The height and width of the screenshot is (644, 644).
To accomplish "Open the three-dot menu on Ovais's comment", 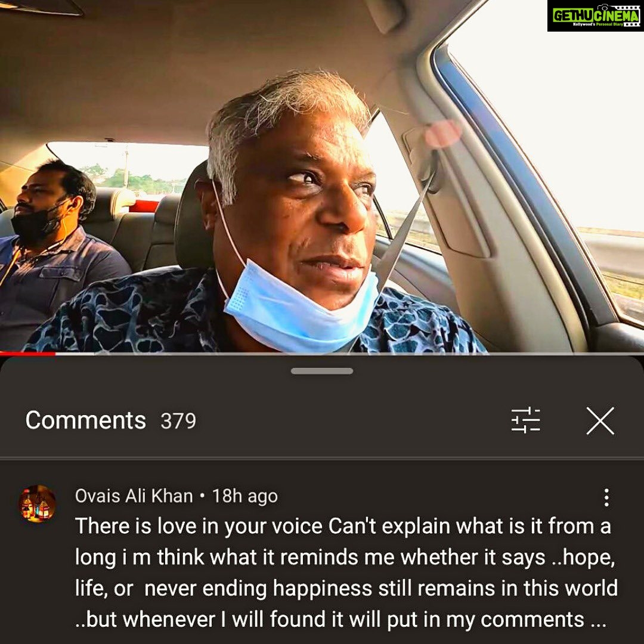I will [x=606, y=497].
